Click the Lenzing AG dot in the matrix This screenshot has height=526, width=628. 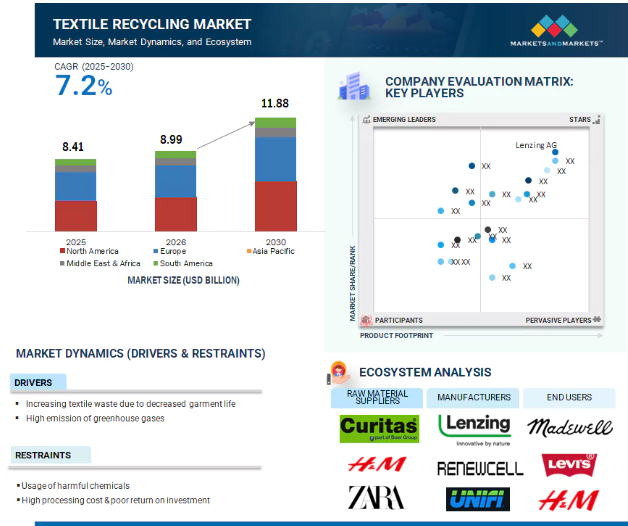point(555,152)
